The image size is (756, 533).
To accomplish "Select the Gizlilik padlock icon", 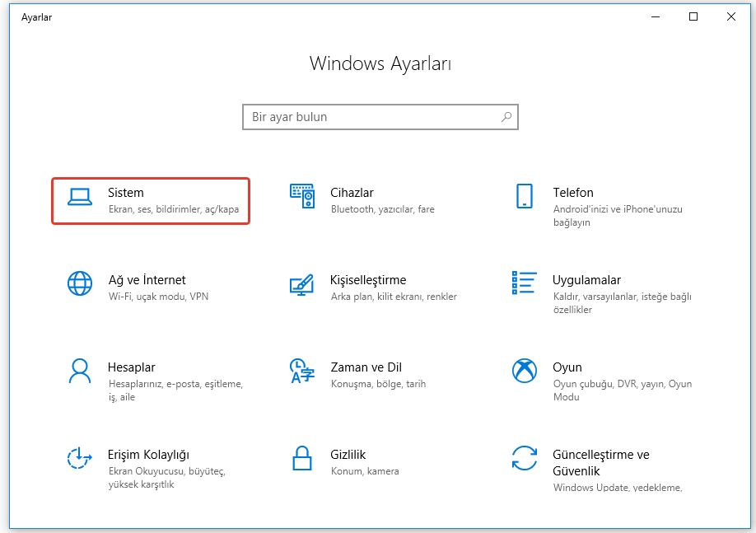I will coord(302,458).
